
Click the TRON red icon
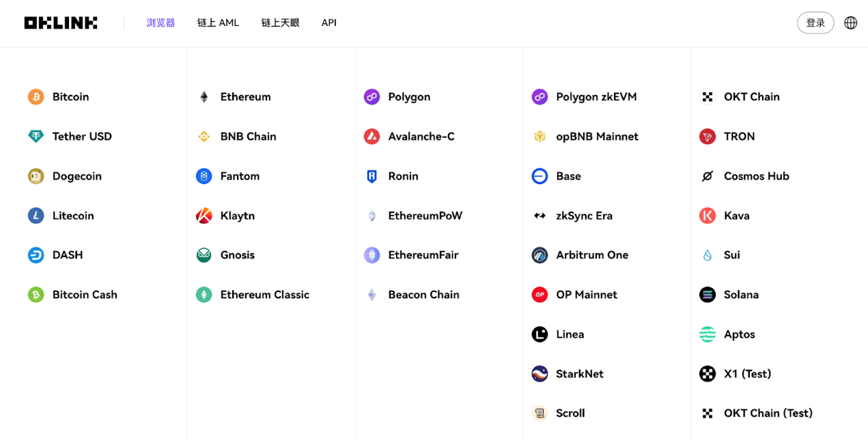coord(708,136)
